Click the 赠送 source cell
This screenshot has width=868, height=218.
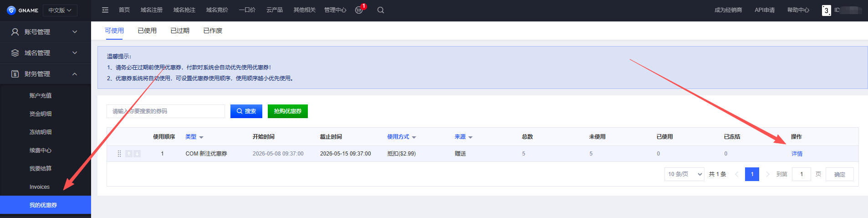tap(460, 154)
